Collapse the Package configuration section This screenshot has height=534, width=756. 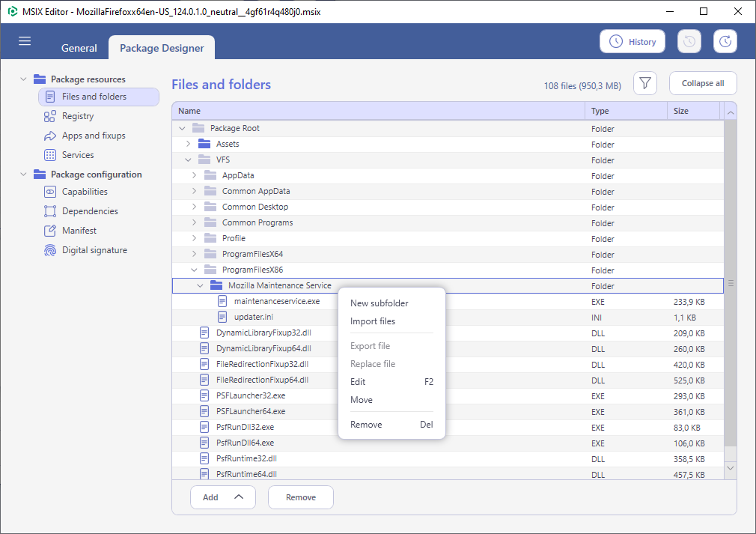(x=23, y=175)
